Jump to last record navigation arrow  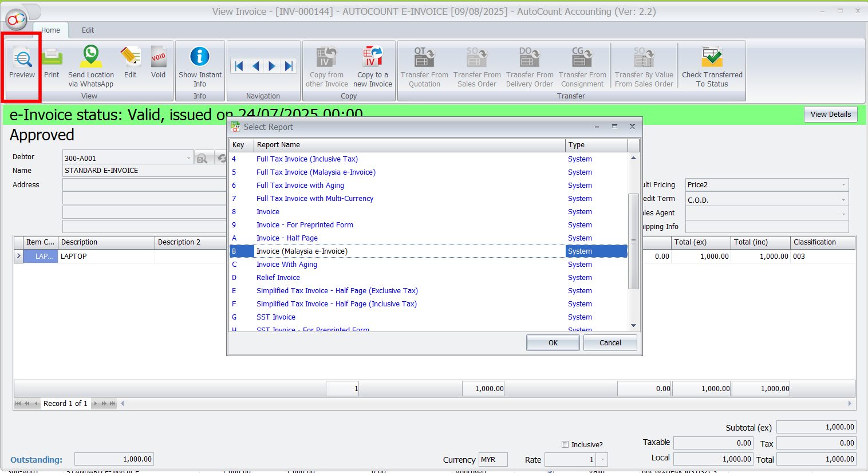(289, 66)
